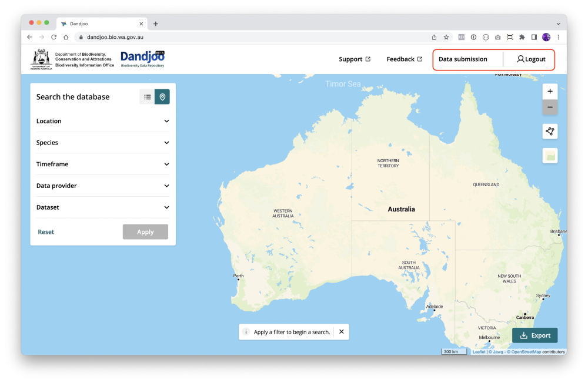
Task: Click the Export button
Action: tap(534, 335)
